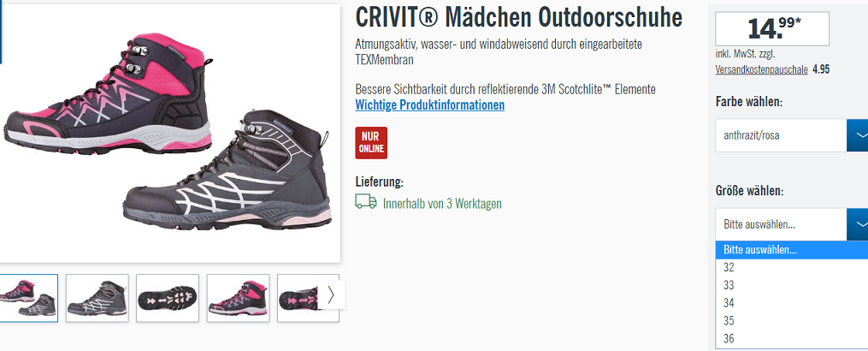Choose size 34 in the dropdown
Viewport: 868px width, 351px height.
click(792, 303)
